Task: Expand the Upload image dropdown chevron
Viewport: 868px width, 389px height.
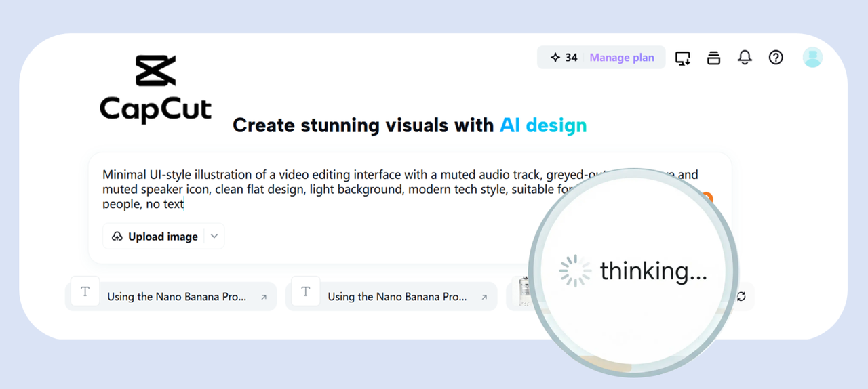Action: pyautogui.click(x=214, y=237)
